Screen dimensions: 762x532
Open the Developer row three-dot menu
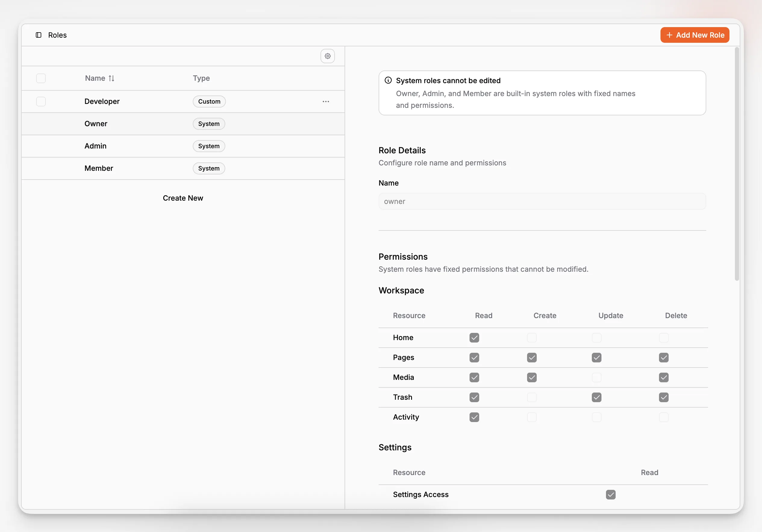(x=326, y=102)
